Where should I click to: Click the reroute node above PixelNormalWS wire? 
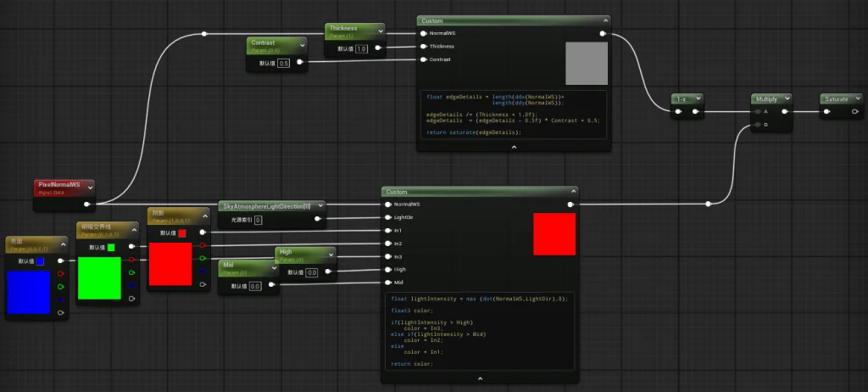tap(204, 34)
